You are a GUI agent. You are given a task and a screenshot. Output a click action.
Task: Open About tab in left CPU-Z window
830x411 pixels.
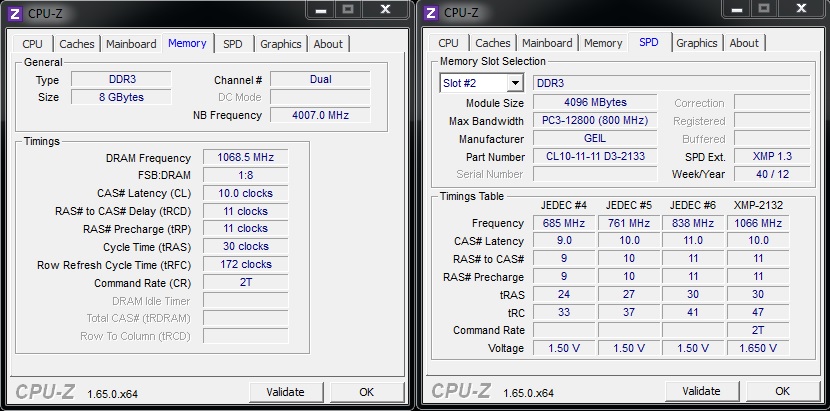click(328, 44)
